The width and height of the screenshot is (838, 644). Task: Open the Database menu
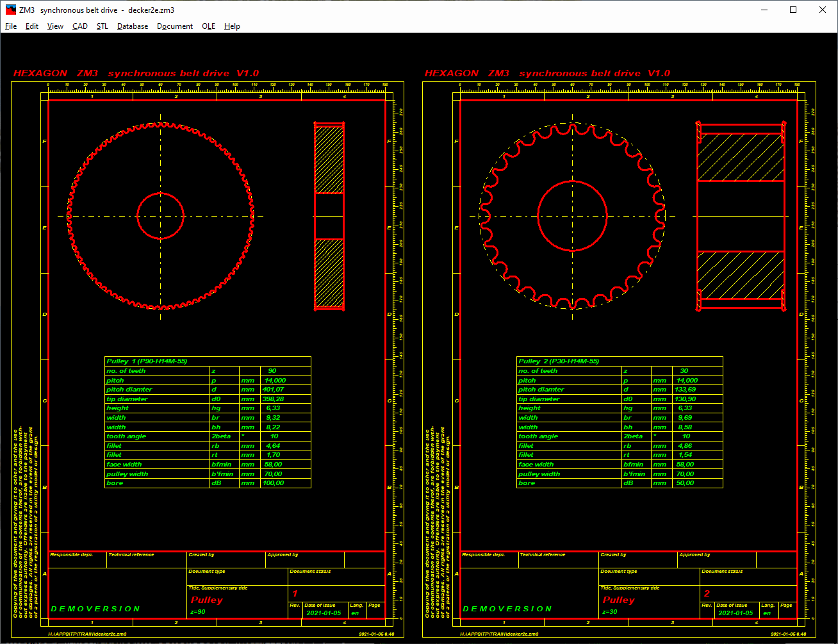point(133,26)
